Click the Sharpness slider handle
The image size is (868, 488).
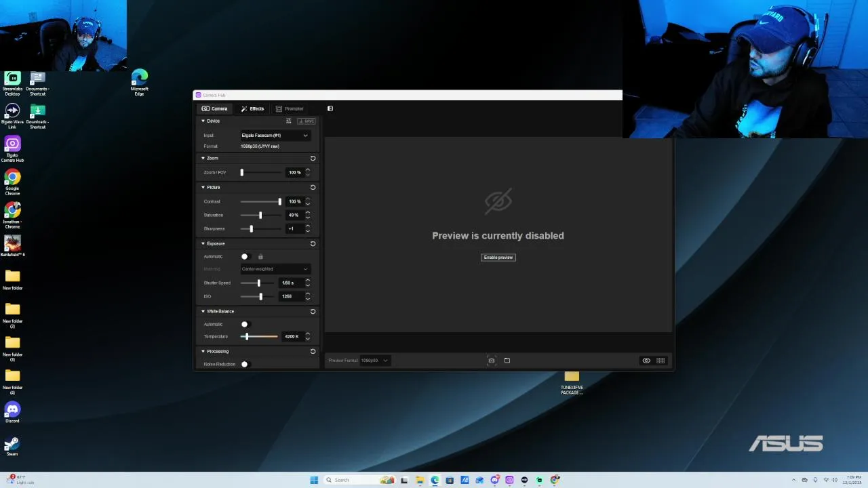251,229
